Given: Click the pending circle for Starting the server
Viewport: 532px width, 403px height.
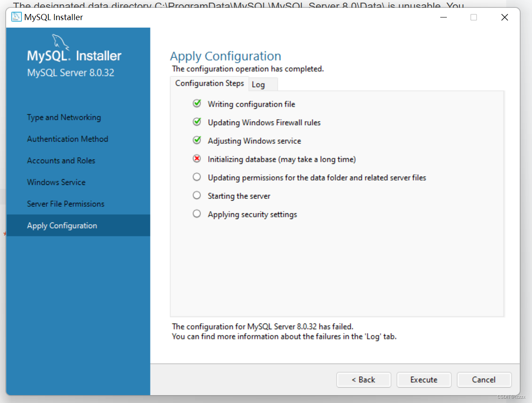Looking at the screenshot, I should pos(197,195).
